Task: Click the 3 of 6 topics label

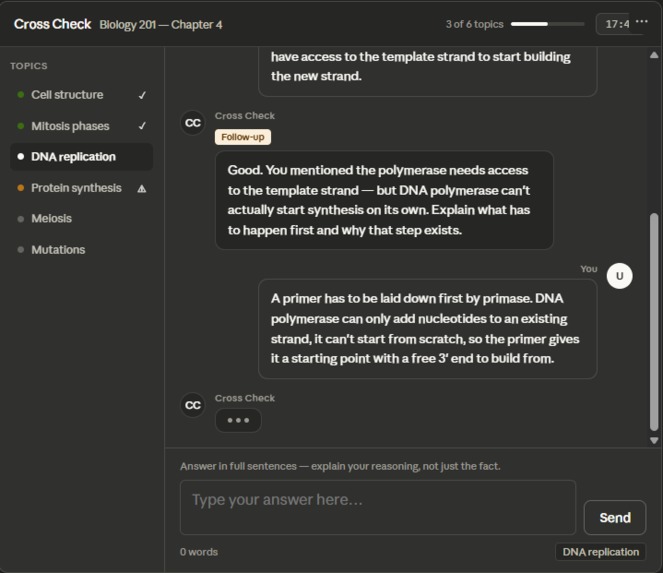Action: [474, 24]
